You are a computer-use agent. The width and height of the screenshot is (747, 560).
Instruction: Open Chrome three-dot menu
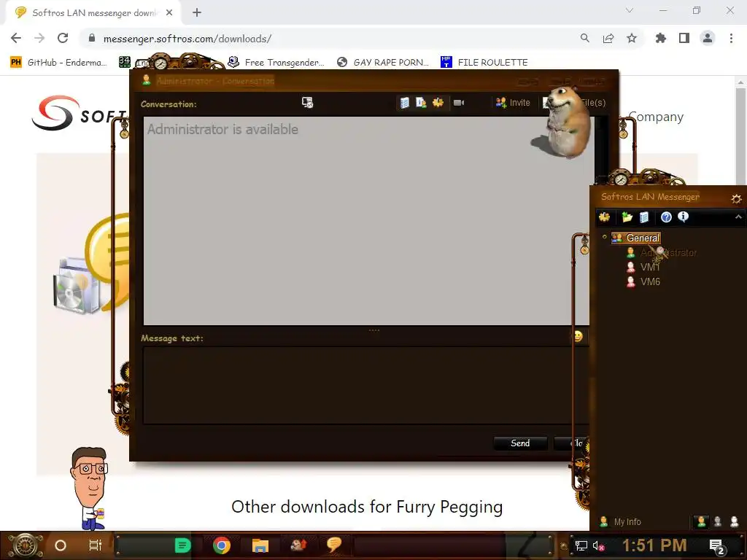click(731, 38)
